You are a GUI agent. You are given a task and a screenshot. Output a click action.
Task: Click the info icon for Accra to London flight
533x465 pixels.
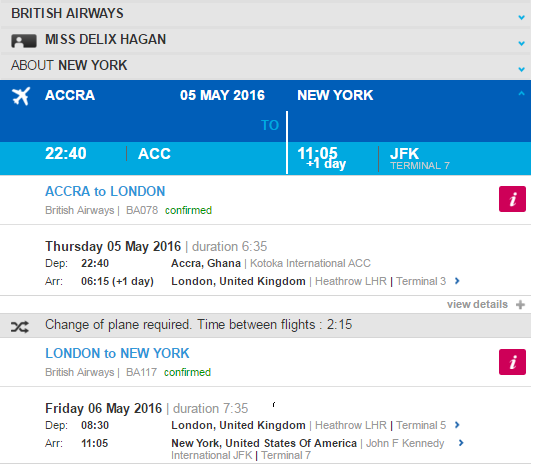[512, 199]
